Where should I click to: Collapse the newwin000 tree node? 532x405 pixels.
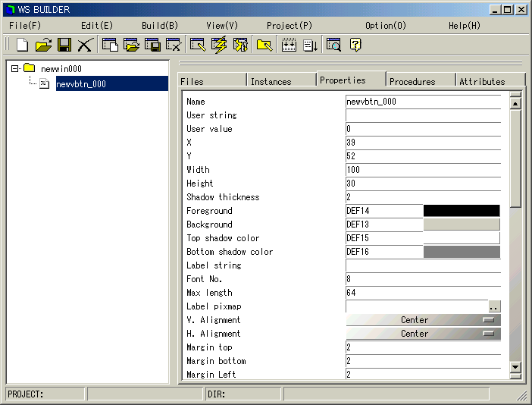[14, 68]
